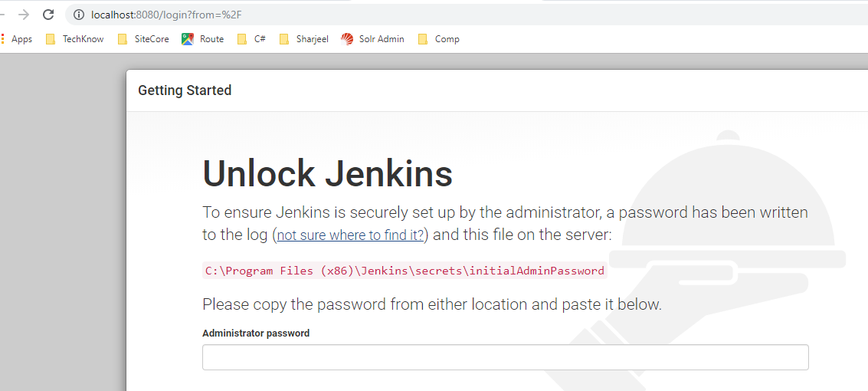Click the Solr logo icon in bookmarks
The image size is (868, 391).
(347, 39)
